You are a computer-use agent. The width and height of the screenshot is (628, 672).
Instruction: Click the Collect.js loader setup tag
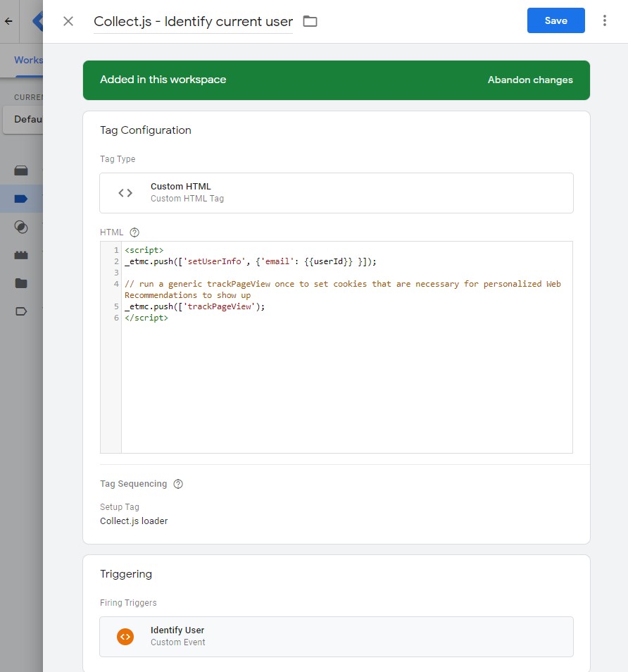(134, 521)
